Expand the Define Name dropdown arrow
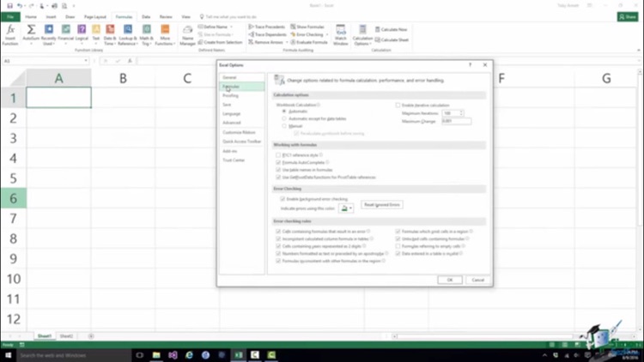Image resolution: width=644 pixels, height=362 pixels. (231, 27)
